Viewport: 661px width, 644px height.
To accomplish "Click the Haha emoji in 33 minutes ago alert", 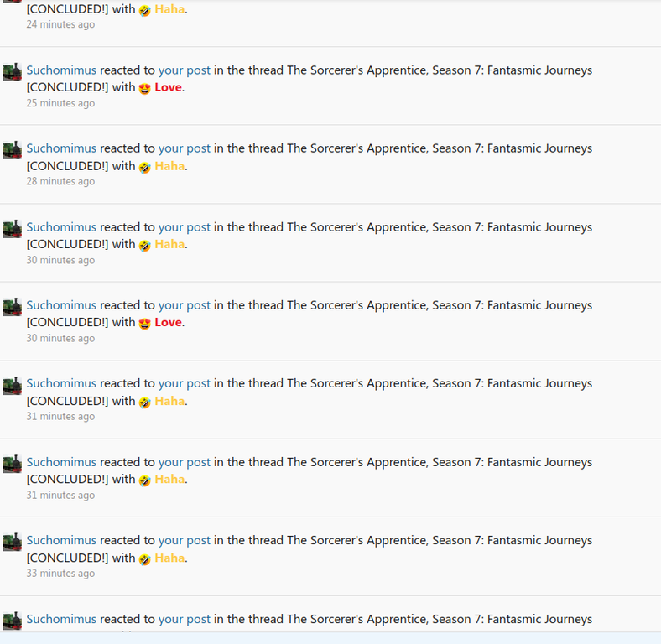I will point(144,559).
